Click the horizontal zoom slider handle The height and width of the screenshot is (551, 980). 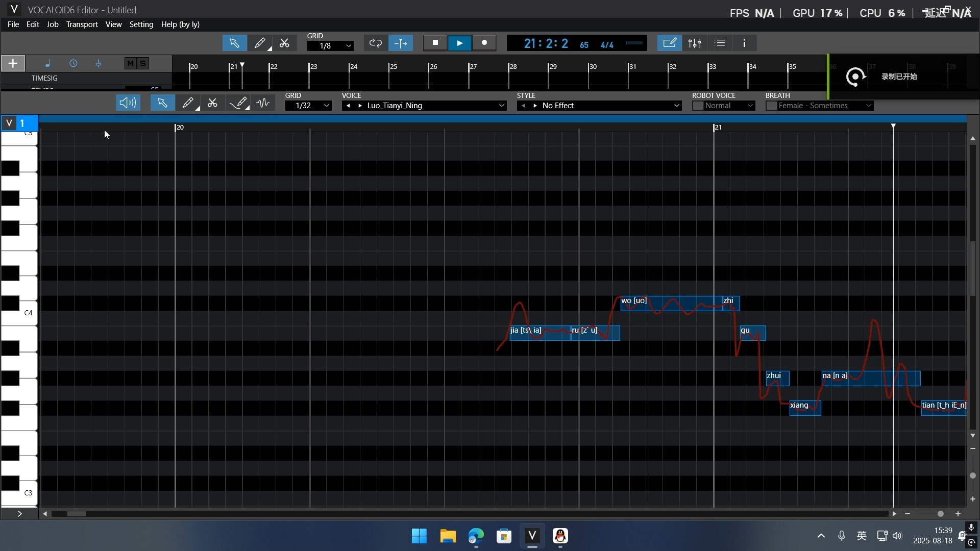(941, 514)
